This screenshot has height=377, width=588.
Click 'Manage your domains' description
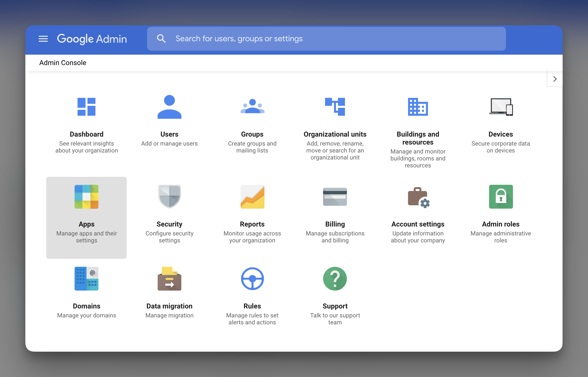(86, 315)
